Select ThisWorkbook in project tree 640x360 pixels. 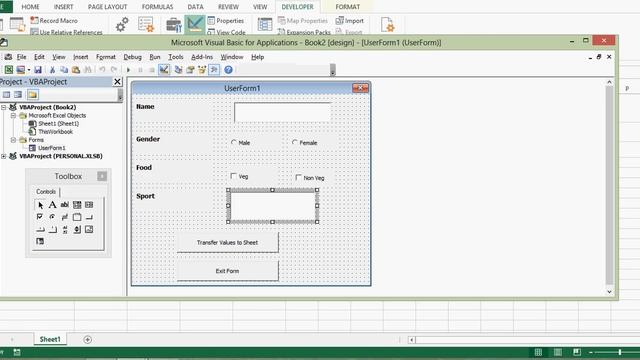(x=56, y=131)
